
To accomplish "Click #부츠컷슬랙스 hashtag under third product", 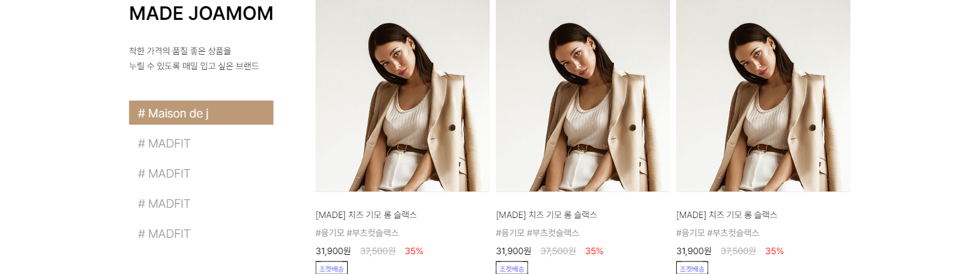I will (x=733, y=232).
